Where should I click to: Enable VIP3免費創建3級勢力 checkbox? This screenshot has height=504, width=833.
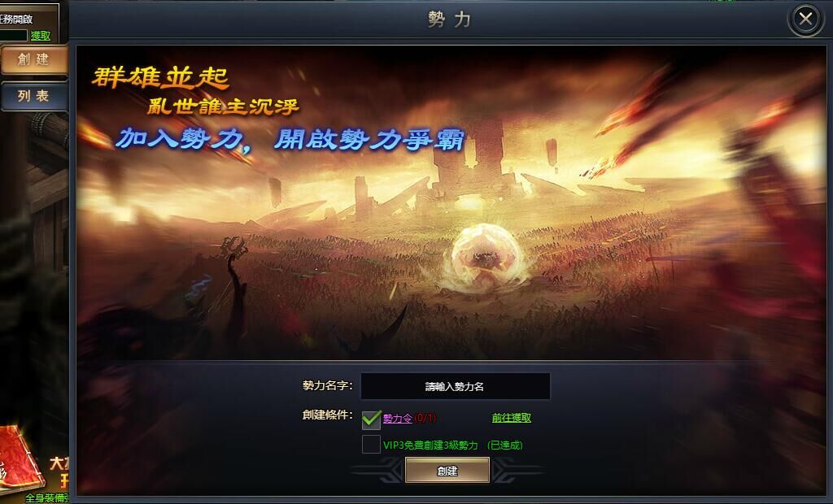click(x=371, y=445)
